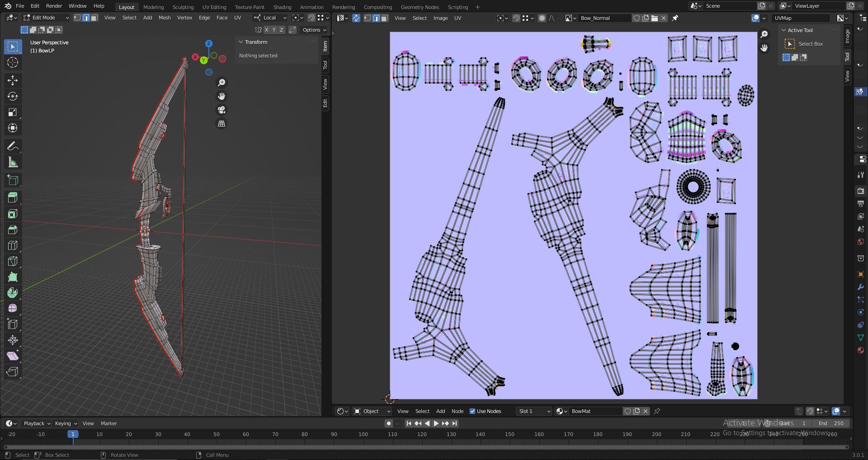Select the Inset Faces tool
868x460 pixels.
pyautogui.click(x=13, y=214)
